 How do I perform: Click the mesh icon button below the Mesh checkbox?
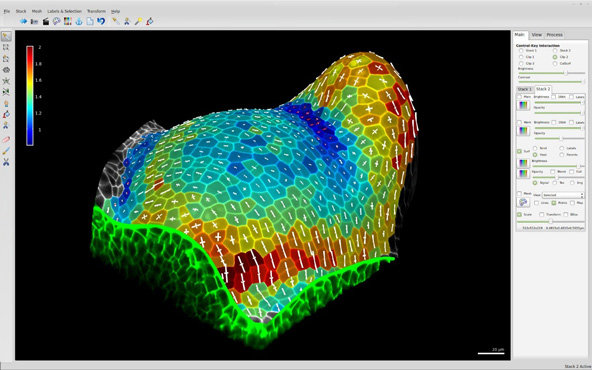click(523, 203)
